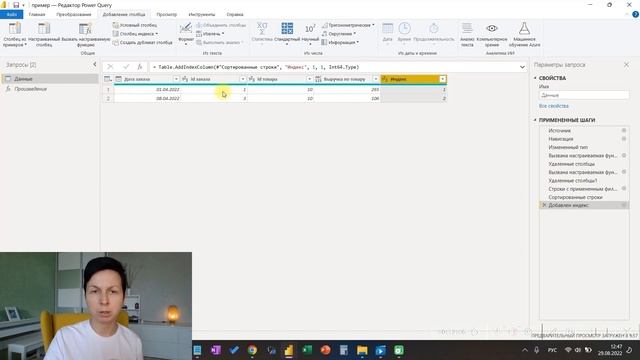The width and height of the screenshot is (640, 360).
Task: Switch to the 'Справка' ribbon tab
Action: 235,14
